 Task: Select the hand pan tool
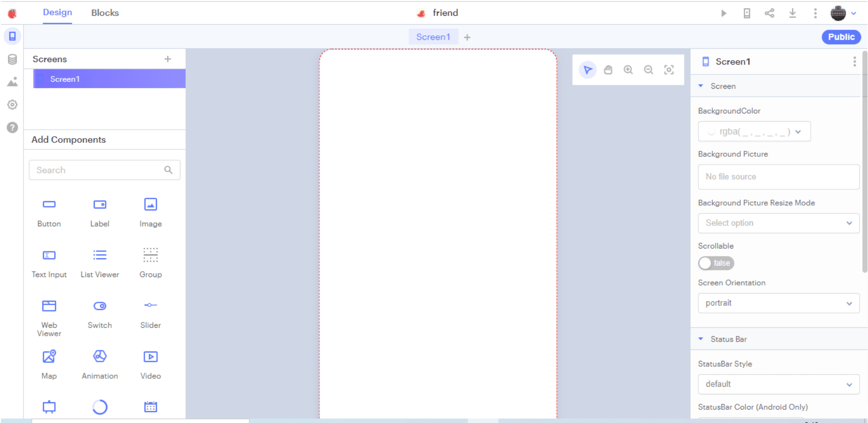tap(608, 70)
